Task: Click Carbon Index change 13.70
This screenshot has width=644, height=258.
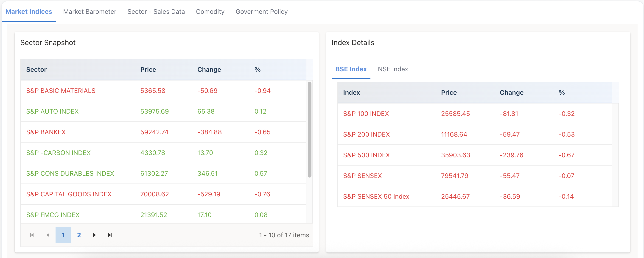Action: (x=205, y=153)
